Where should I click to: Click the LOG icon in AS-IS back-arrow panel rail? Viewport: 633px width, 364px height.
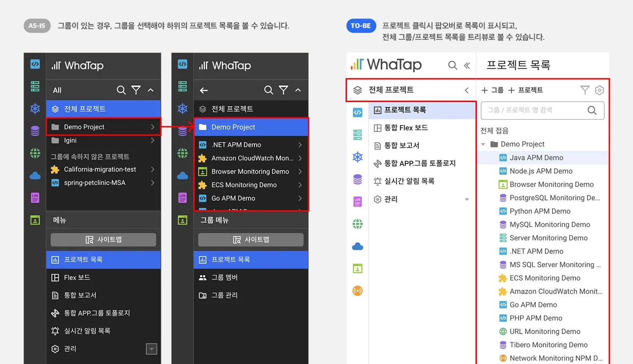(182, 198)
